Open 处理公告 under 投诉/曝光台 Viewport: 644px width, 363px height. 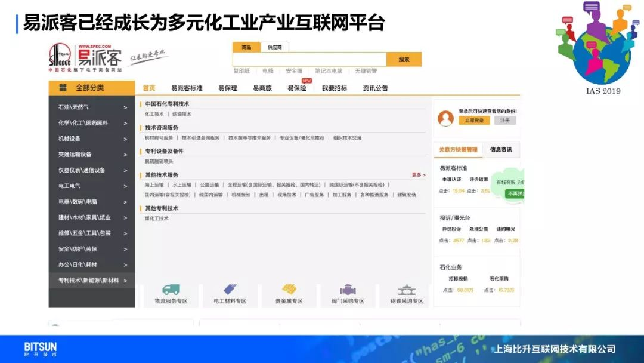click(479, 229)
